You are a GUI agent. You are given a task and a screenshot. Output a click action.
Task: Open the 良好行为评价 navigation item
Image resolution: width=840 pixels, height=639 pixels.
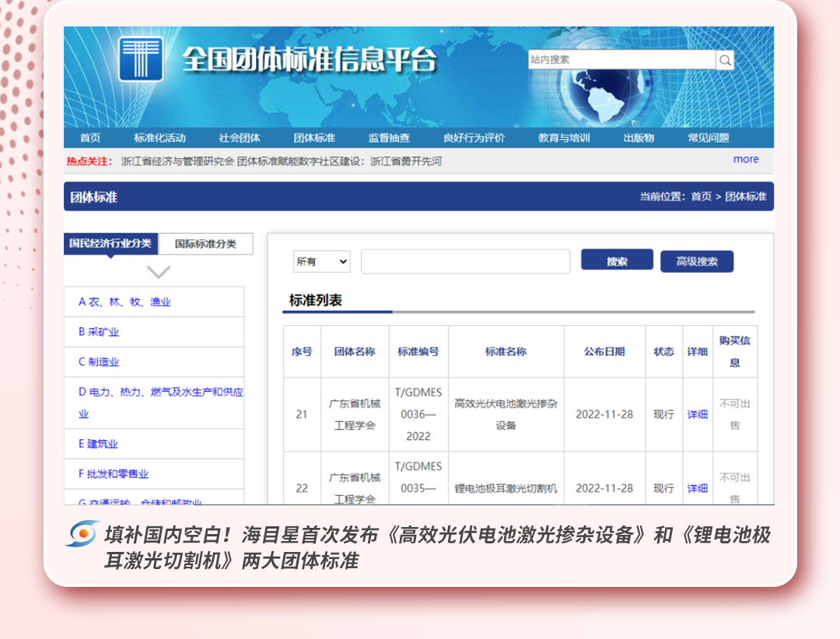click(474, 138)
